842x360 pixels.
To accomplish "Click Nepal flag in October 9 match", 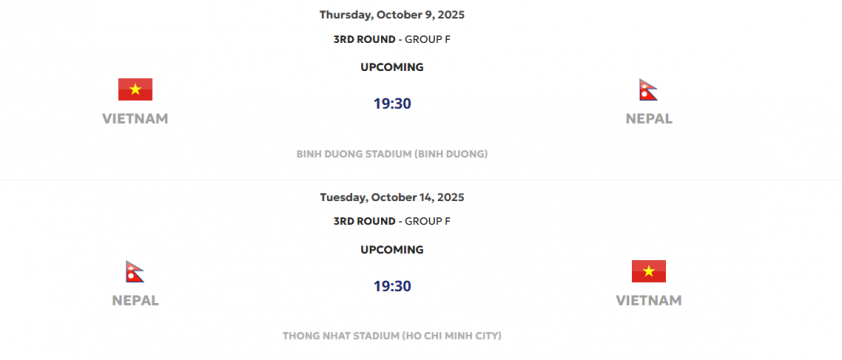I will (648, 90).
